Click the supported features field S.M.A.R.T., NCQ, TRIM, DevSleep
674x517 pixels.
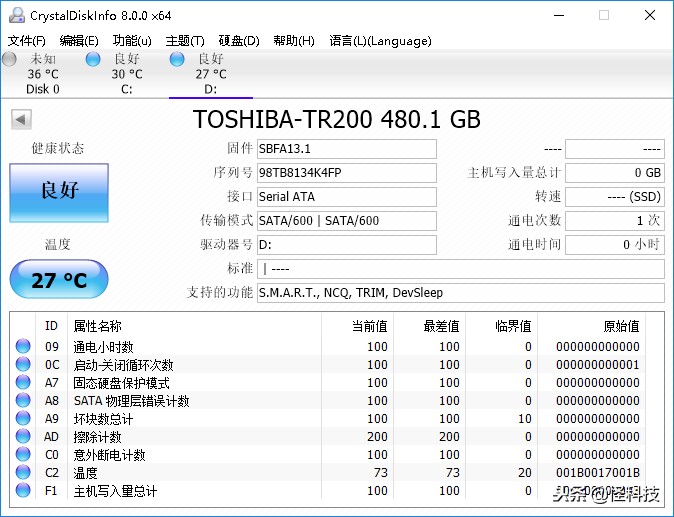461,293
